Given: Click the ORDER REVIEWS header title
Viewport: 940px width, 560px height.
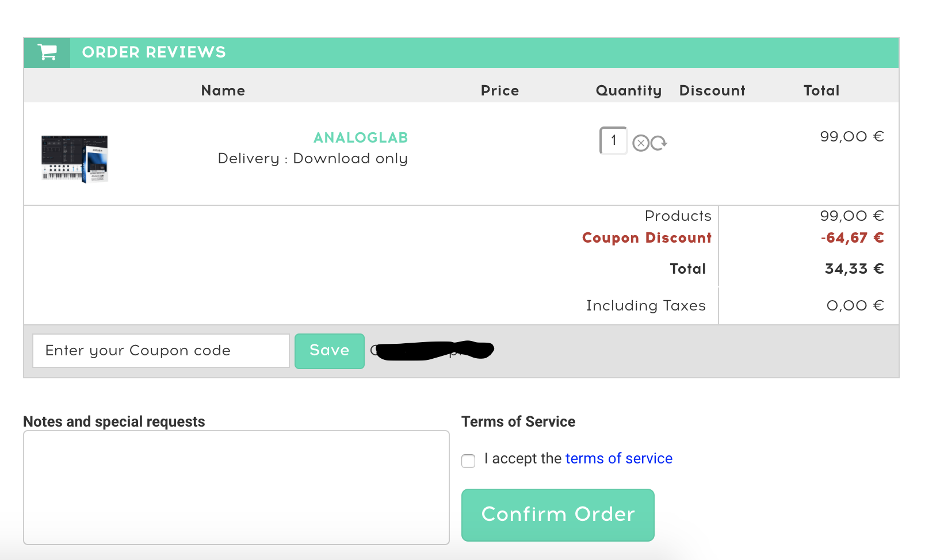Looking at the screenshot, I should pos(154,52).
